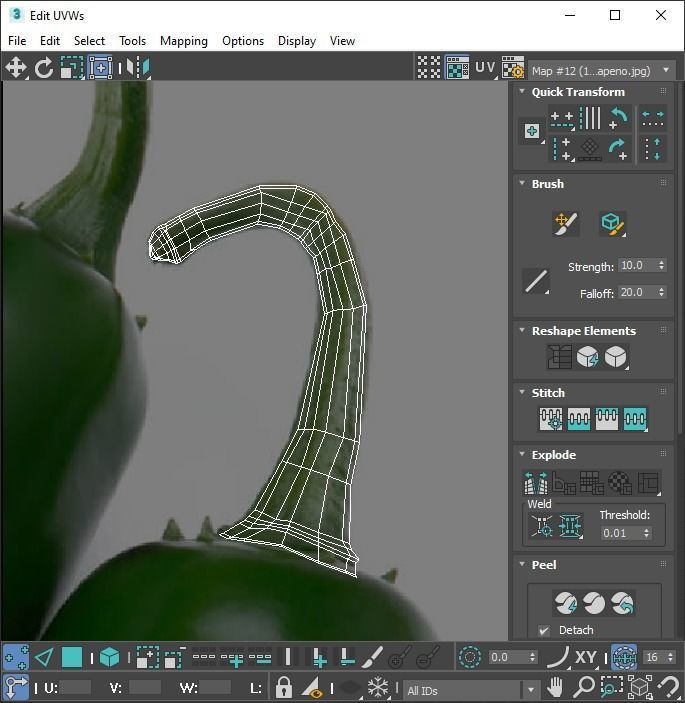The height and width of the screenshot is (703, 685).
Task: Click Quick Peel icon
Action: click(566, 603)
